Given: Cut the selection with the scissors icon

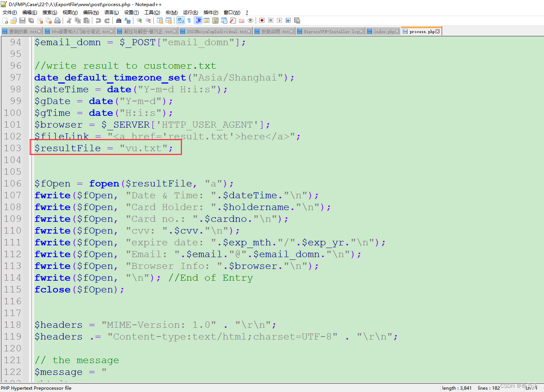Looking at the screenshot, I should point(69,21).
